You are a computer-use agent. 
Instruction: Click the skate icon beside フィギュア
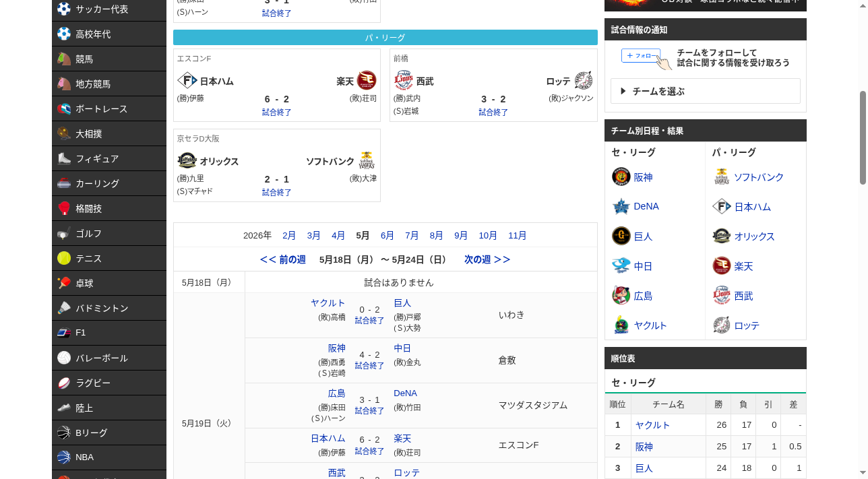point(64,158)
